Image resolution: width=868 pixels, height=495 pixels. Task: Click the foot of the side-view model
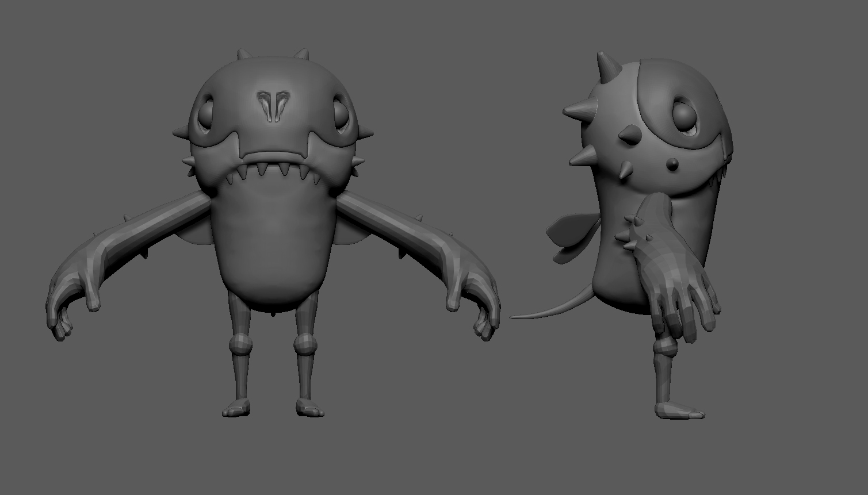[679, 410]
